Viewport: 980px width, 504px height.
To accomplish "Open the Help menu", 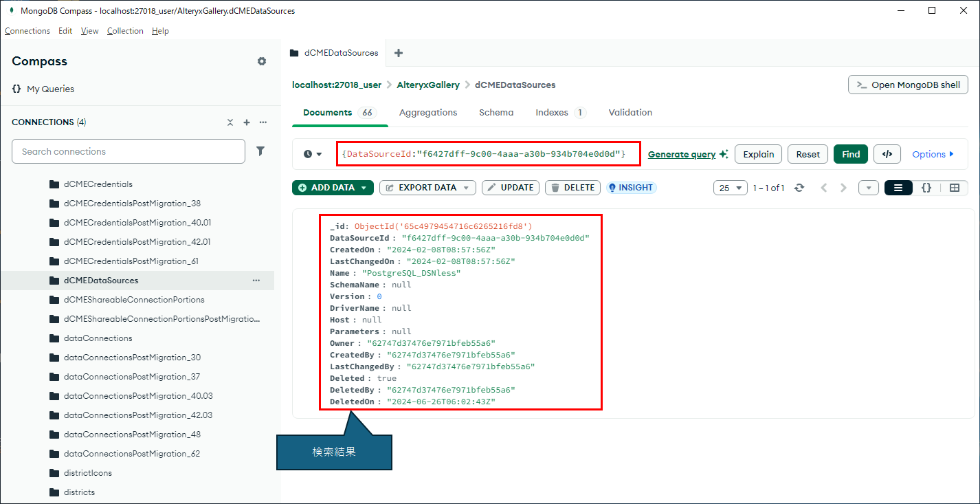I will (160, 31).
